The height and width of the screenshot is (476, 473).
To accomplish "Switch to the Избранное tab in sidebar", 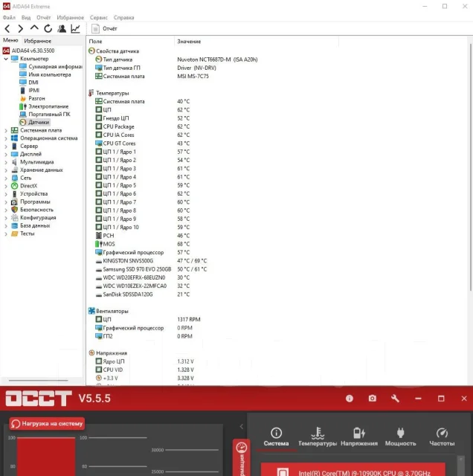I will [38, 41].
